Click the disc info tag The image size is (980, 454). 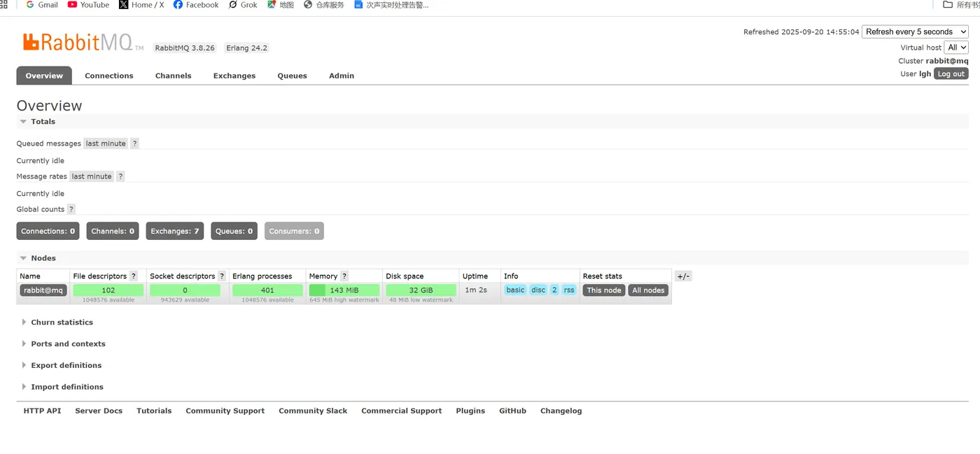[538, 290]
